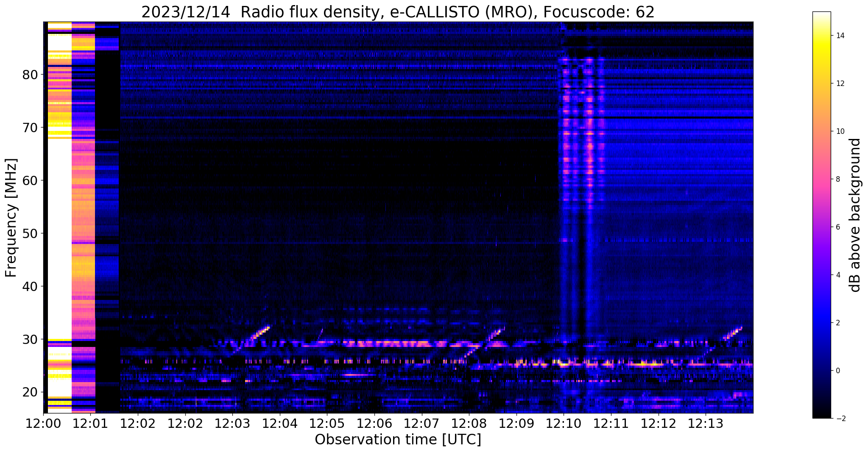Screen dimensions: 868x452
Task: Select the 'Observation time [UTC]' x-axis label
Action: click(398, 439)
